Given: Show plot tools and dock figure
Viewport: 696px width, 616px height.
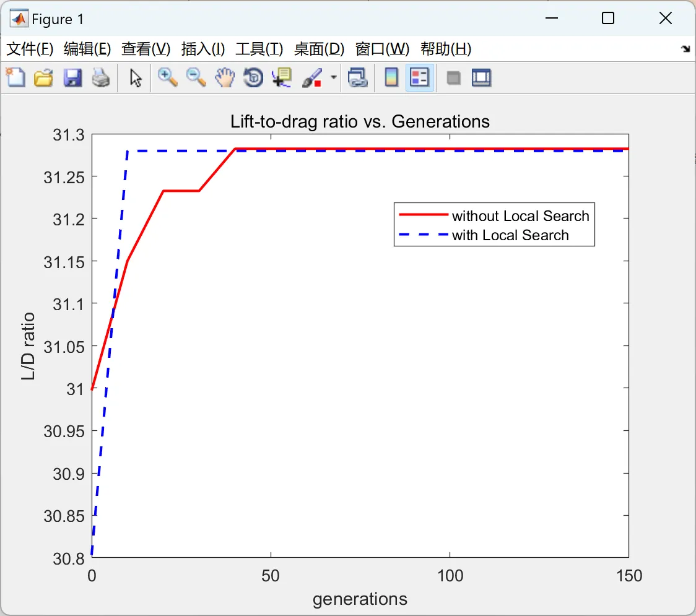Looking at the screenshot, I should click(x=481, y=77).
